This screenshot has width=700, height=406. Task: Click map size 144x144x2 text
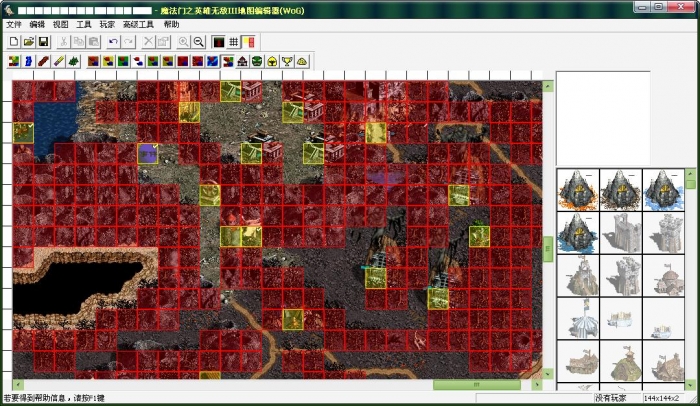coord(661,398)
